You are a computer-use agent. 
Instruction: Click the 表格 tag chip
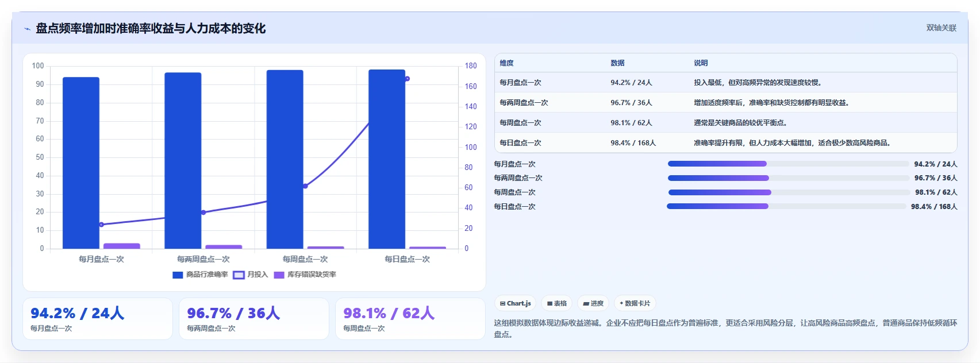(556, 303)
